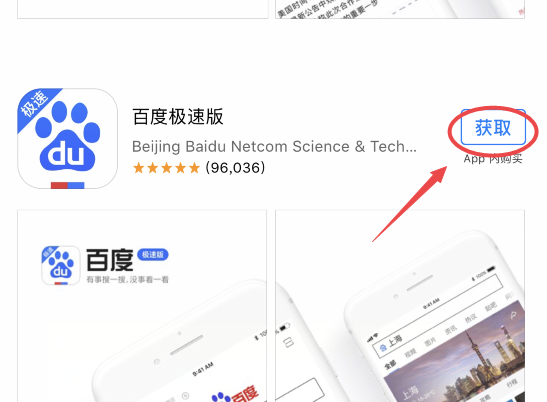The height and width of the screenshot is (402, 547).
Task: Click the red arrow annotation pointing to 获取
Action: tap(409, 204)
